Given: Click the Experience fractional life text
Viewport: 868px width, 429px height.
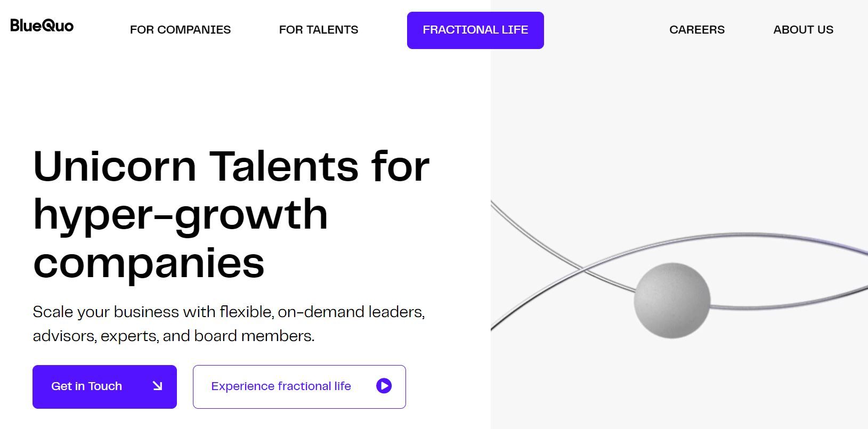Looking at the screenshot, I should tap(281, 386).
